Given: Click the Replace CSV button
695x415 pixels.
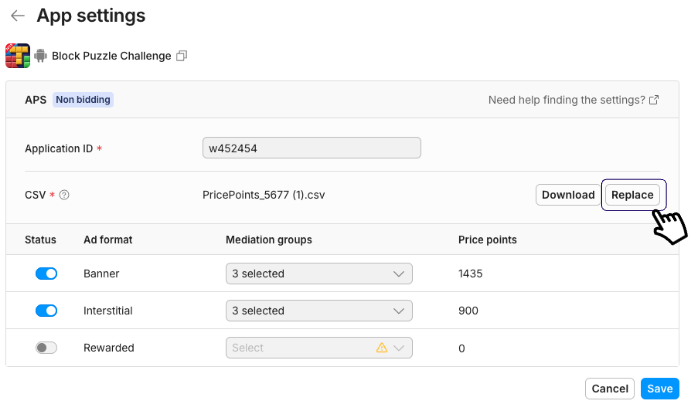Looking at the screenshot, I should 632,195.
